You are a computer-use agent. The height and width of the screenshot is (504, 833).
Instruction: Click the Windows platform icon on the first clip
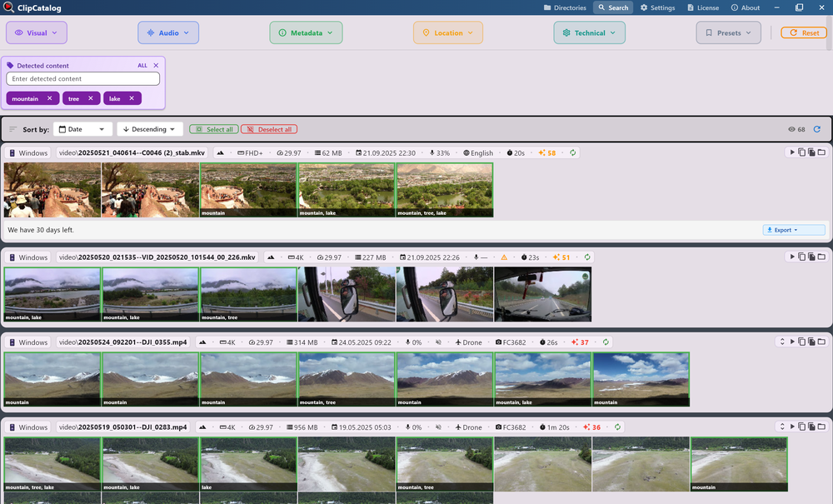(x=11, y=152)
